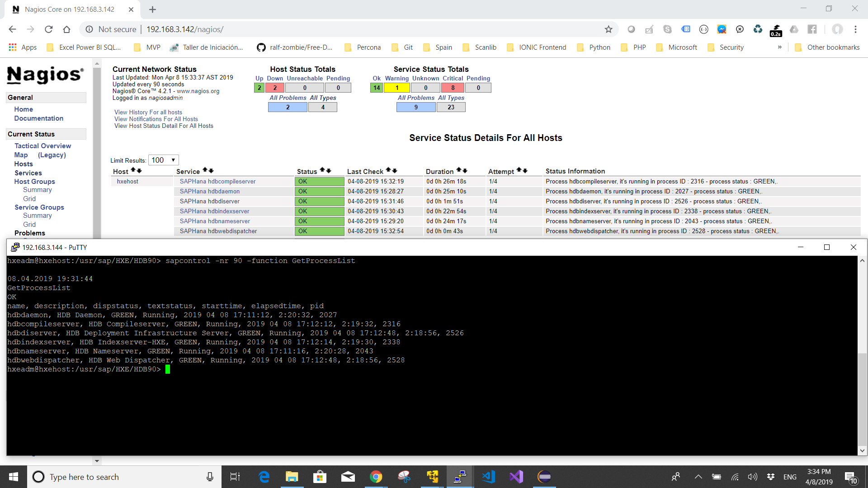Bookmark this page with the star icon
The image size is (868, 488).
(609, 29)
